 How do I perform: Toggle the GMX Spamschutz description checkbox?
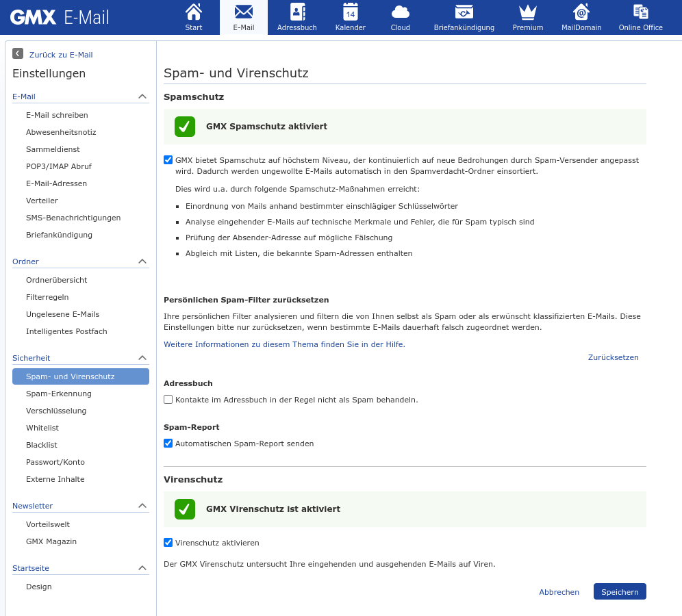click(168, 160)
